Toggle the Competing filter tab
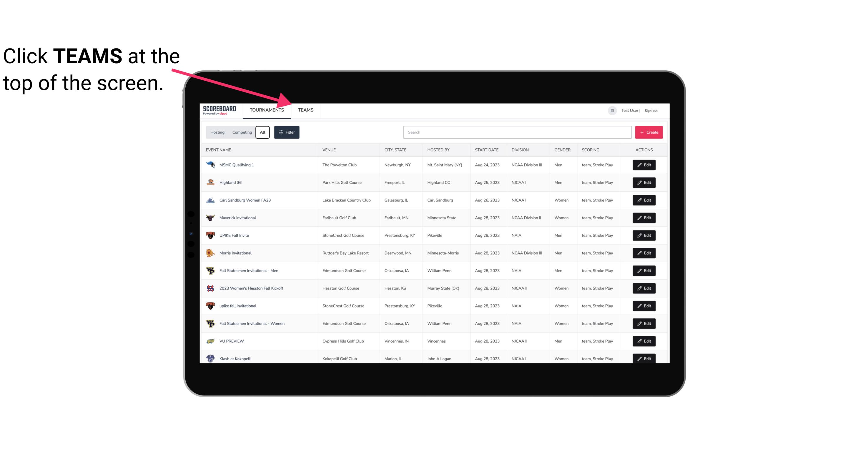 (x=242, y=132)
